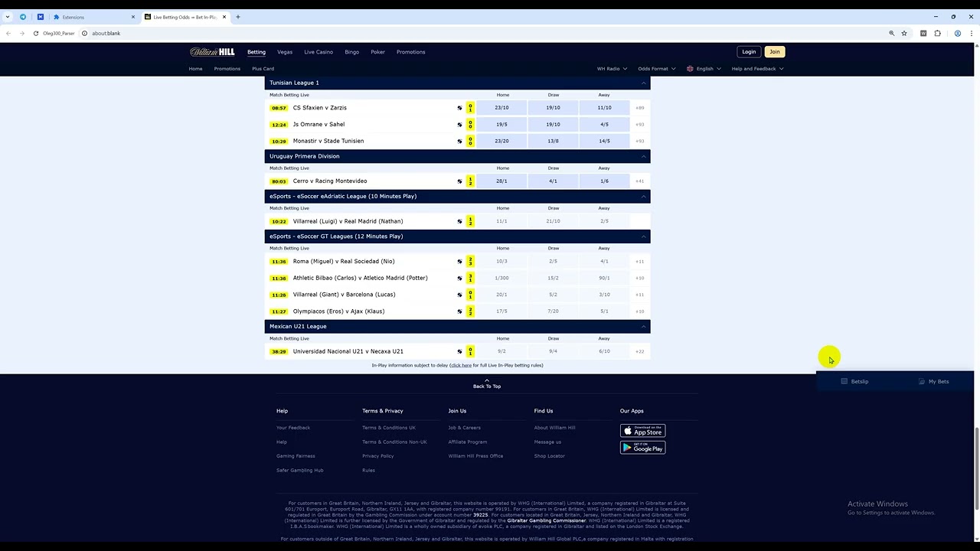Open the tab search chevron in browser
This screenshot has height=551, width=980.
(8, 17)
